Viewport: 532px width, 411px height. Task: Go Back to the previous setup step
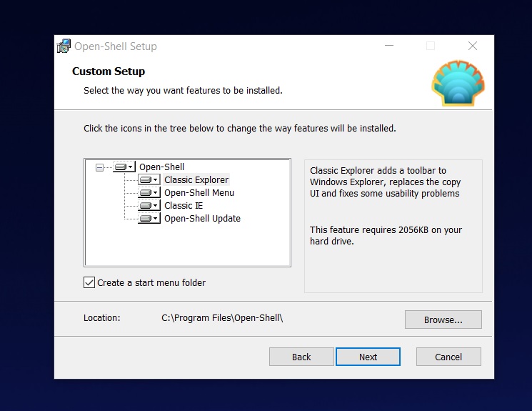(301, 357)
